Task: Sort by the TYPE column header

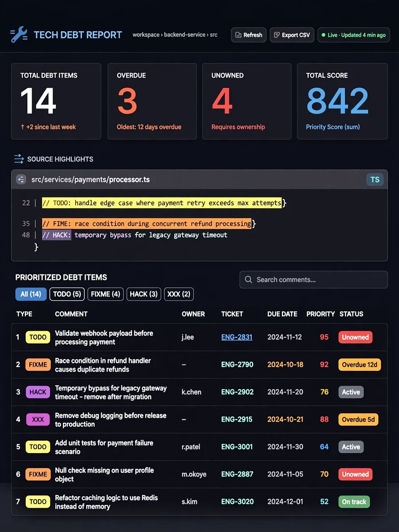Action: (24, 314)
